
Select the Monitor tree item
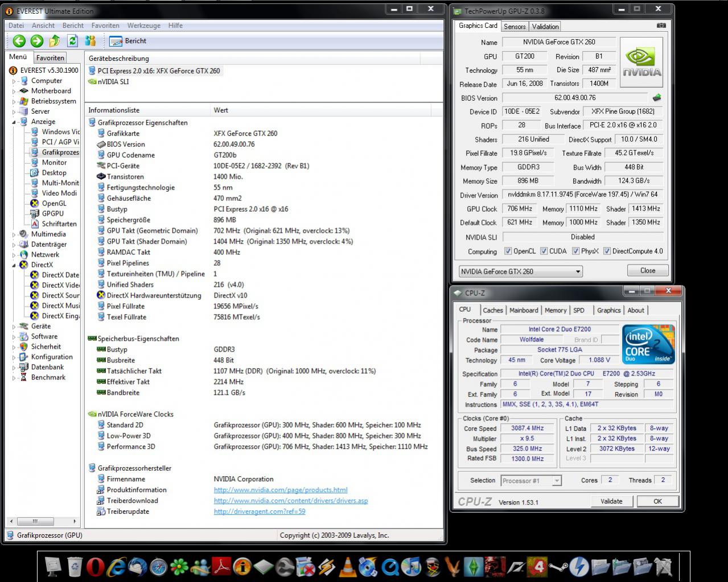point(54,163)
